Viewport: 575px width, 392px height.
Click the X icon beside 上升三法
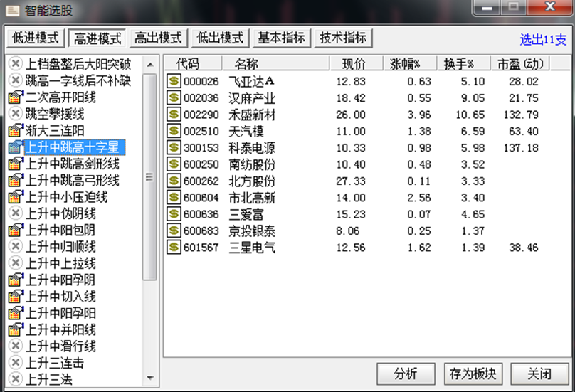(16, 379)
